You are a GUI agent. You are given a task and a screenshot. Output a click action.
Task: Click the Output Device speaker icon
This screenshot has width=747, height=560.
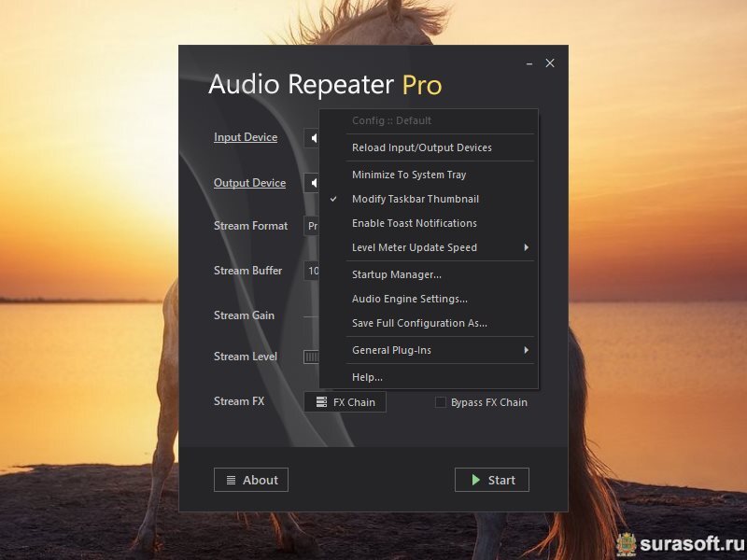[313, 183]
